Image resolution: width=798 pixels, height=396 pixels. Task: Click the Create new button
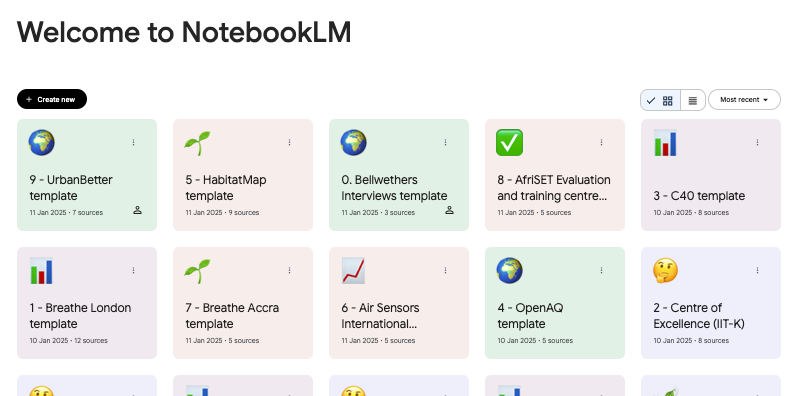pyautogui.click(x=52, y=99)
